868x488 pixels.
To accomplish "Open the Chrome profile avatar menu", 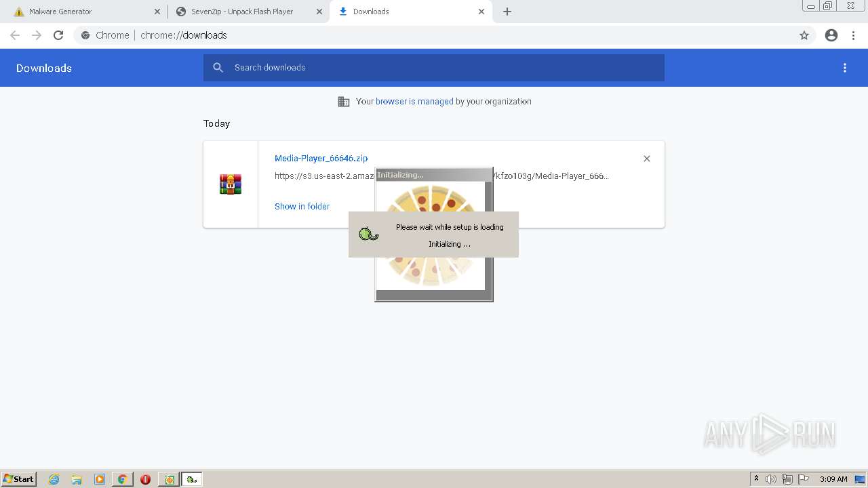I will pos(831,35).
